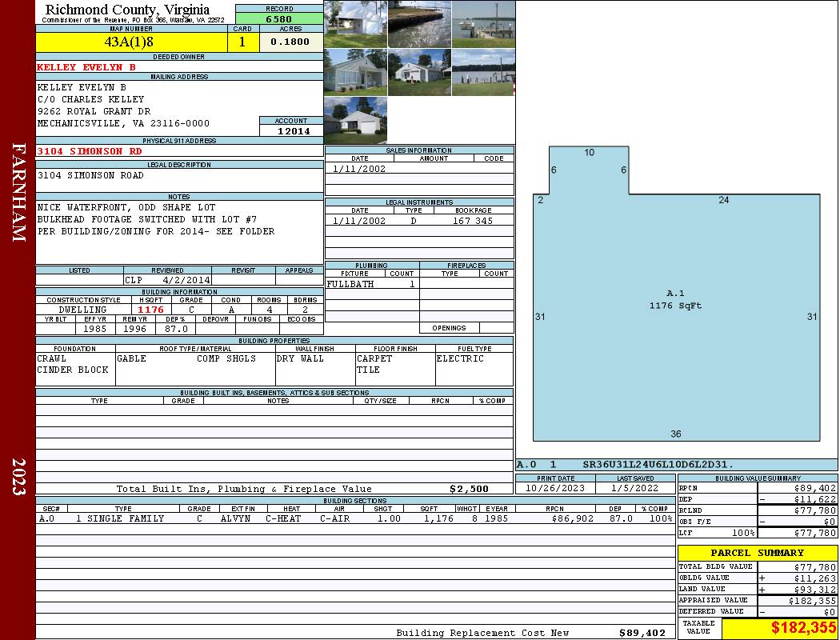Open the bulkhead shoreline photo
The width and height of the screenshot is (840, 640).
point(419,24)
